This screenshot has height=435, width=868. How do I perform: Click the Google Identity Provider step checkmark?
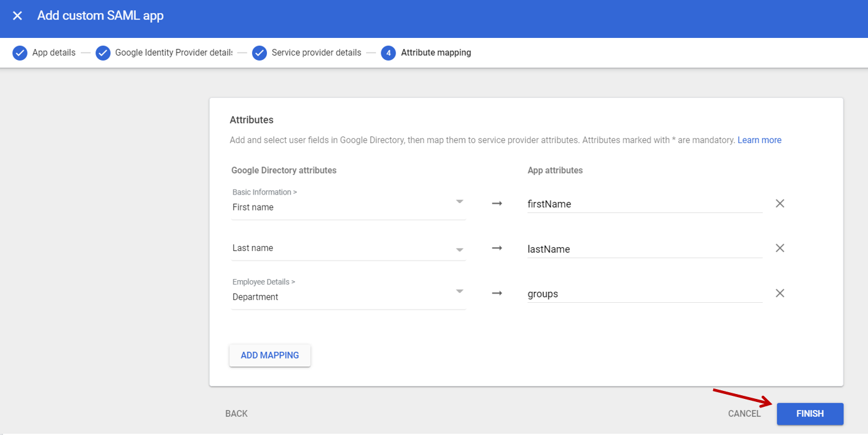[103, 53]
